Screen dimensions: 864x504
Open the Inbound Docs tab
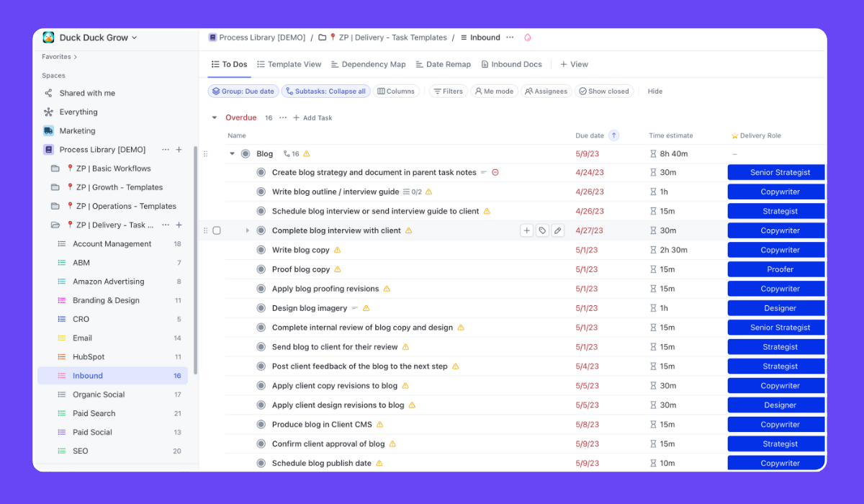pyautogui.click(x=511, y=64)
